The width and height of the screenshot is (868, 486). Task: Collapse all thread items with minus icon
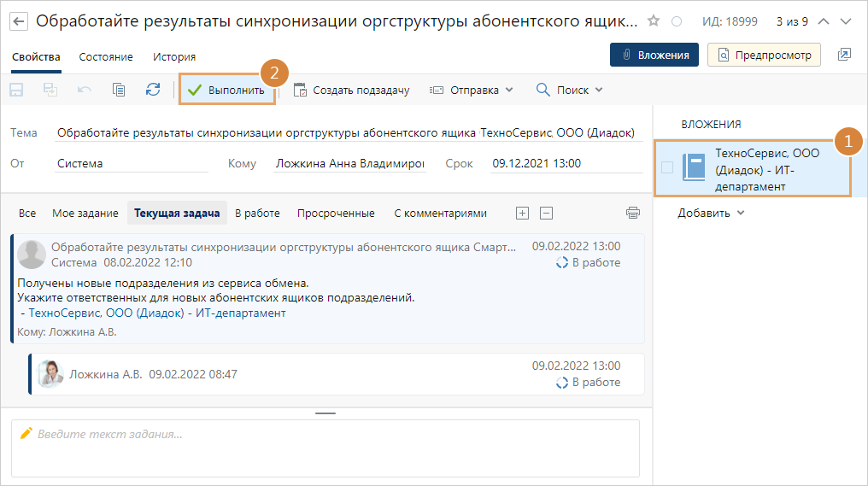[x=547, y=213]
